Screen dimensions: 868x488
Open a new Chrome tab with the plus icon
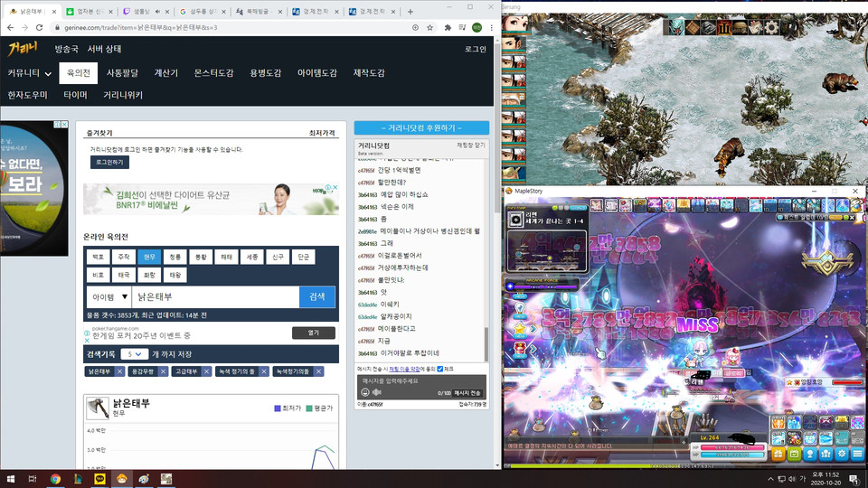(x=410, y=12)
